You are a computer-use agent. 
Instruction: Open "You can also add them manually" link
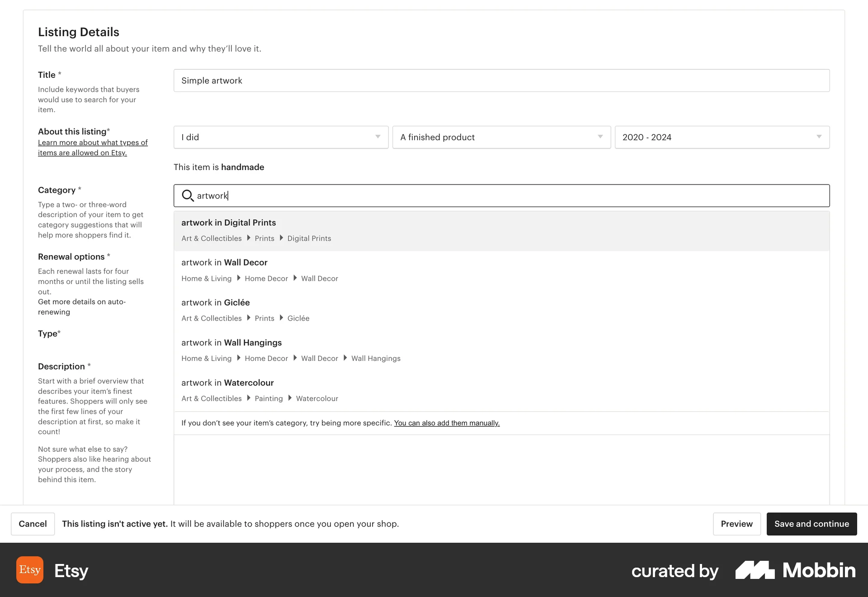point(447,423)
